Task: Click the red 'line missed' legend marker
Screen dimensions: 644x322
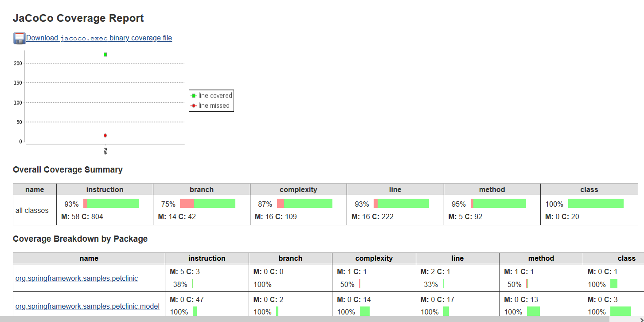Action: pos(195,106)
